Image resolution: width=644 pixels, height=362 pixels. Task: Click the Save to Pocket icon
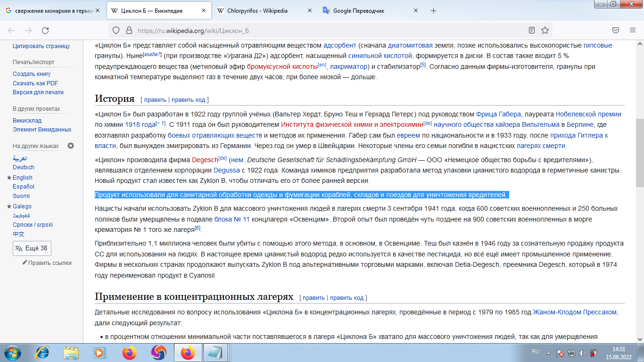616,31
